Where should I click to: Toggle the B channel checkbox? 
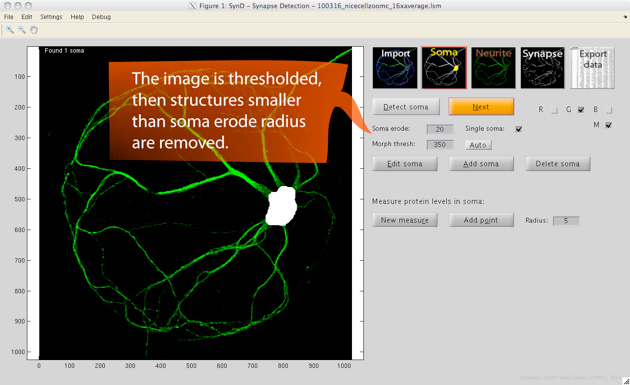tap(609, 110)
